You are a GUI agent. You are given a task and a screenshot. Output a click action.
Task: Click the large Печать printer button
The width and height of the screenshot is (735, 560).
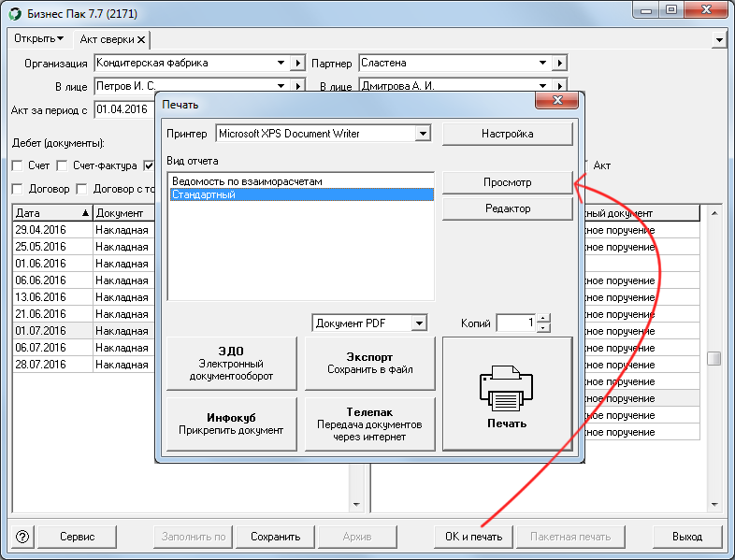pyautogui.click(x=508, y=394)
